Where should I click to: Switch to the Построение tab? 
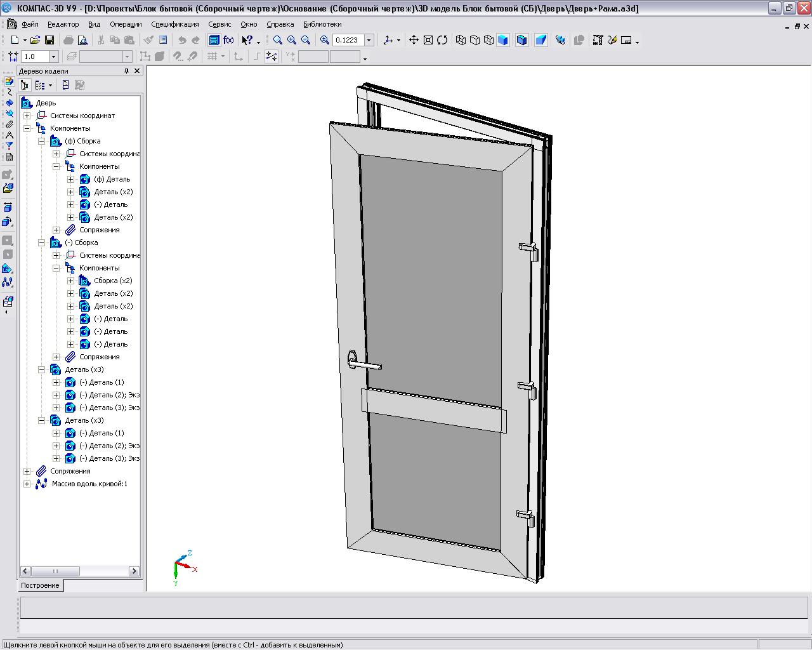point(40,585)
